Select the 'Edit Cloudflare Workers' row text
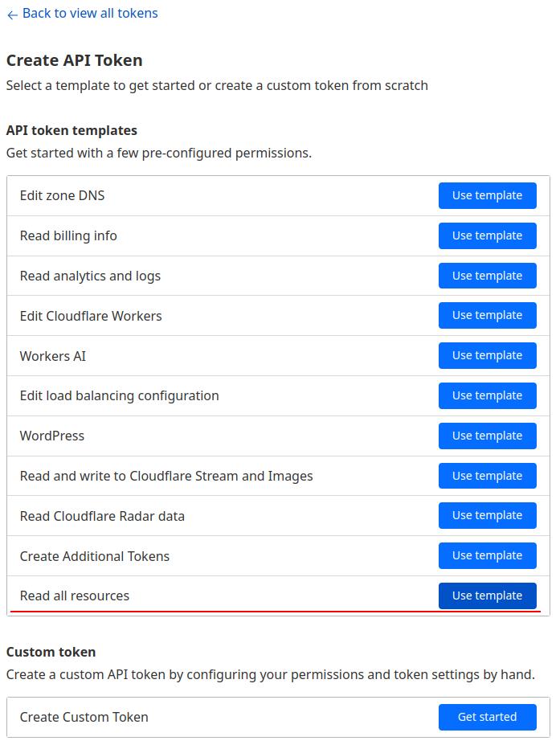The width and height of the screenshot is (560, 745). coord(91,316)
